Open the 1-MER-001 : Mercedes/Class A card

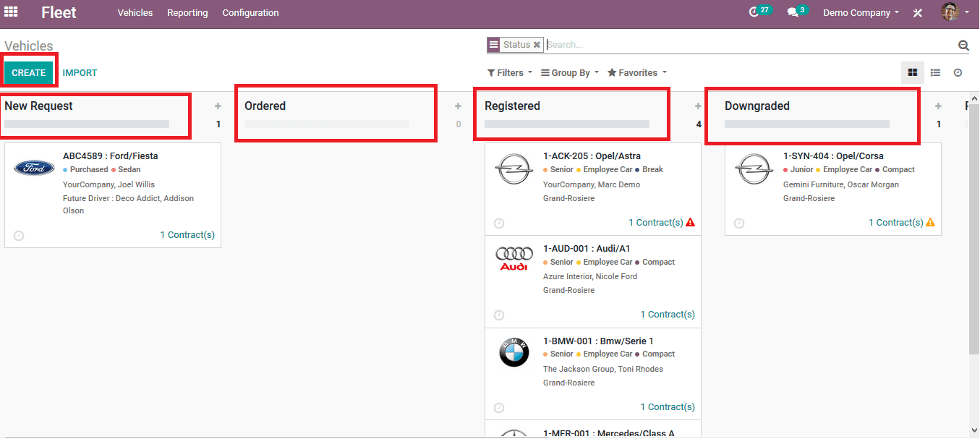[593, 429]
